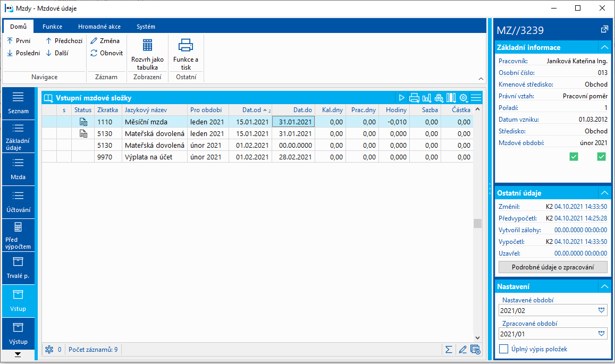
Task: Open the Nastavené období dropdown
Action: 601,310
